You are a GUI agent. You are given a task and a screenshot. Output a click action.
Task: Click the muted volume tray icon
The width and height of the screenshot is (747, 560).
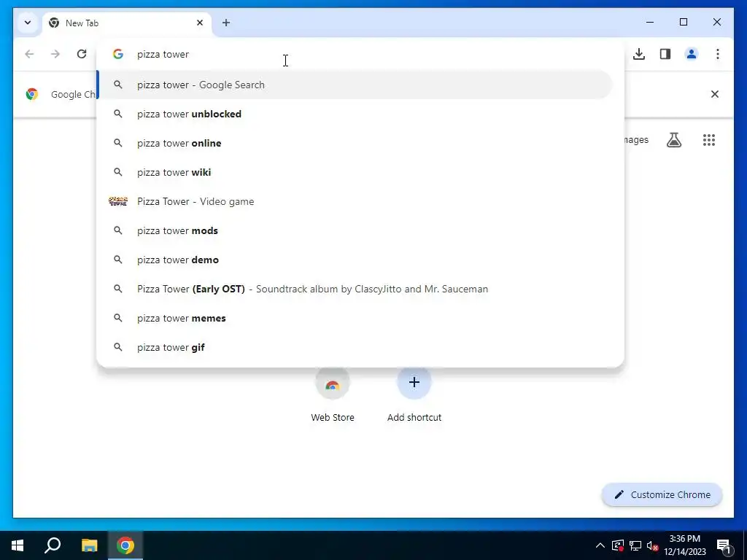(652, 545)
